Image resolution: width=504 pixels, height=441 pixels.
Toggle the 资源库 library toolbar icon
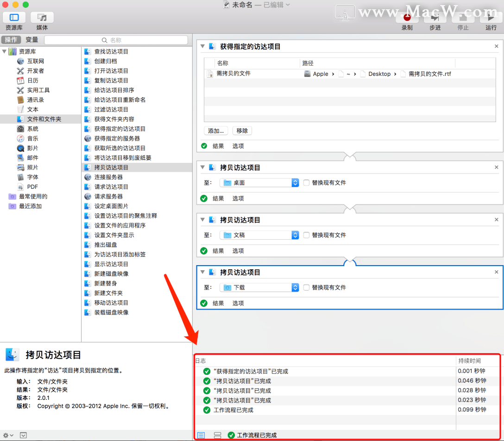click(14, 17)
